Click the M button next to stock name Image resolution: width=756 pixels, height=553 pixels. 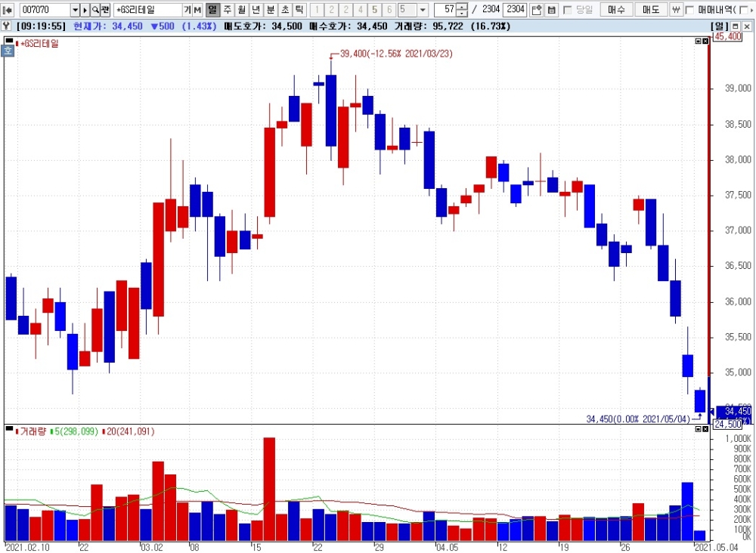tap(197, 10)
